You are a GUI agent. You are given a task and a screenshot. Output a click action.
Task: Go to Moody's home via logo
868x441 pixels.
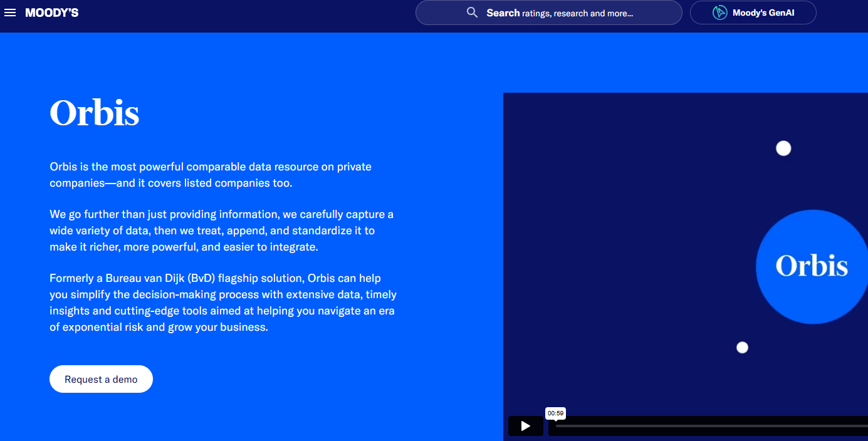tap(52, 13)
